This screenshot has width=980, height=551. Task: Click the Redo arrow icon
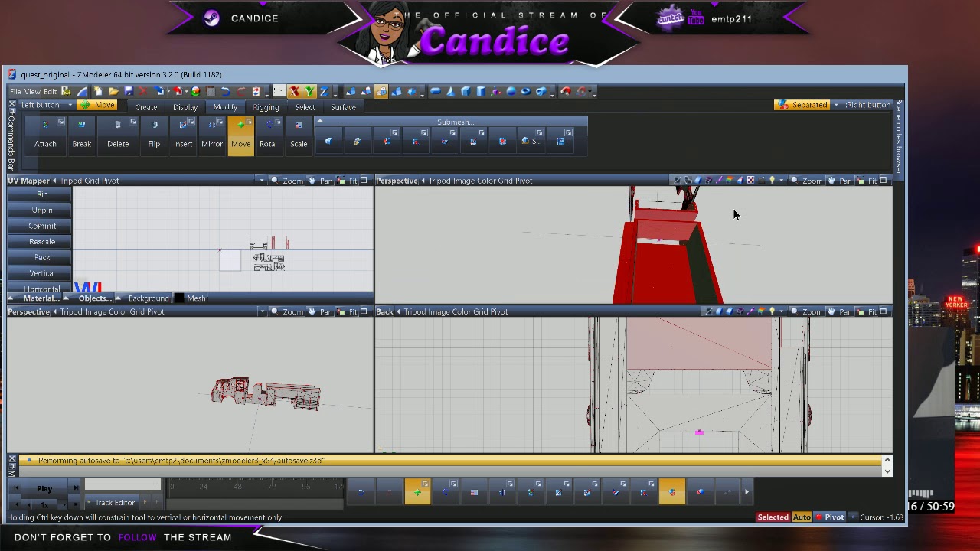[240, 91]
